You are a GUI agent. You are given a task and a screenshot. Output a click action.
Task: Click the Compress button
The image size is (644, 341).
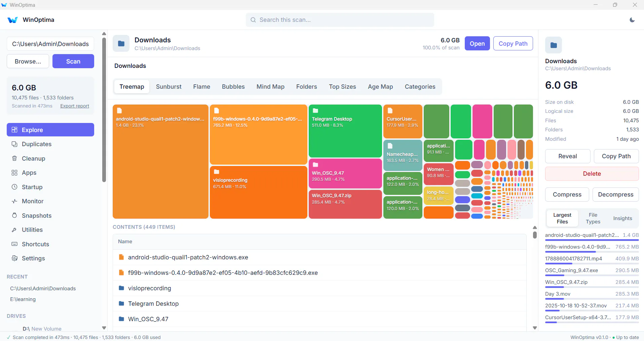(567, 195)
